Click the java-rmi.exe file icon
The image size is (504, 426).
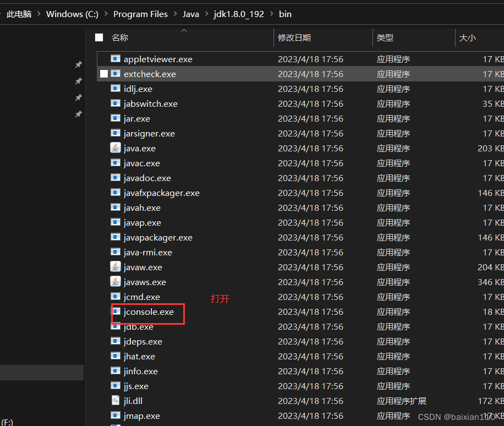pyautogui.click(x=116, y=252)
